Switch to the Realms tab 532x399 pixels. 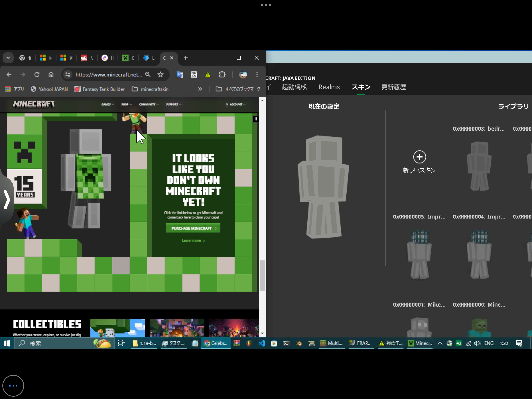point(329,87)
